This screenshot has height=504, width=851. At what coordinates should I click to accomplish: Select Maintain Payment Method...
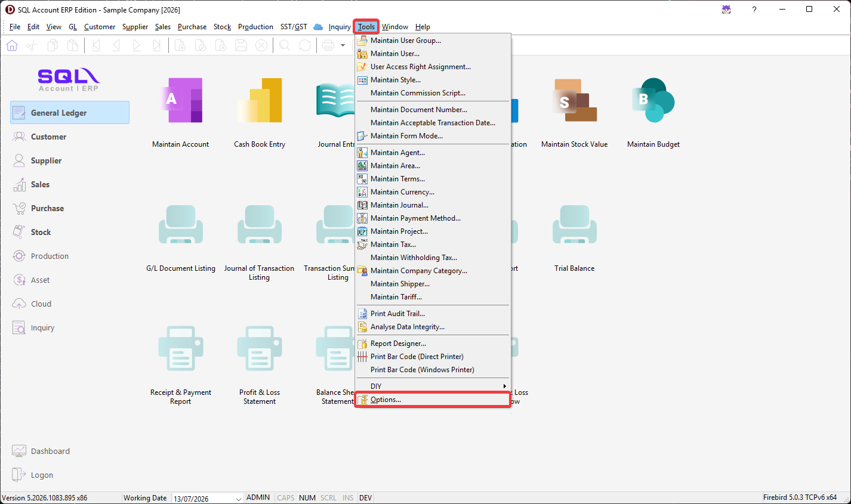tap(433, 218)
